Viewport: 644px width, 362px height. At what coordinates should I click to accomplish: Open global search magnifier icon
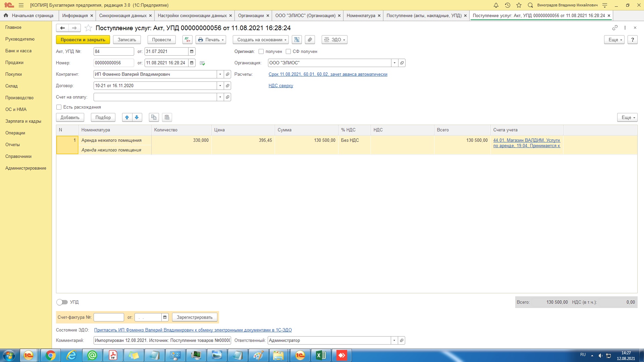point(530,5)
